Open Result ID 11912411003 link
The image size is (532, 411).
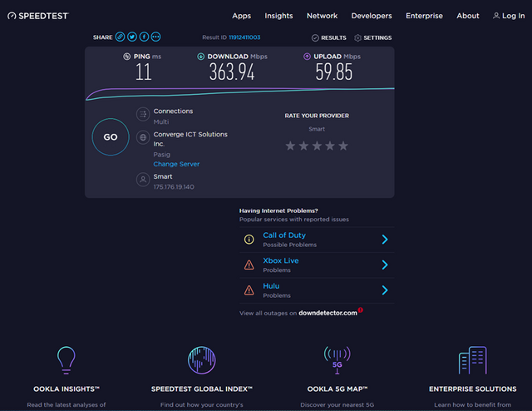point(244,37)
